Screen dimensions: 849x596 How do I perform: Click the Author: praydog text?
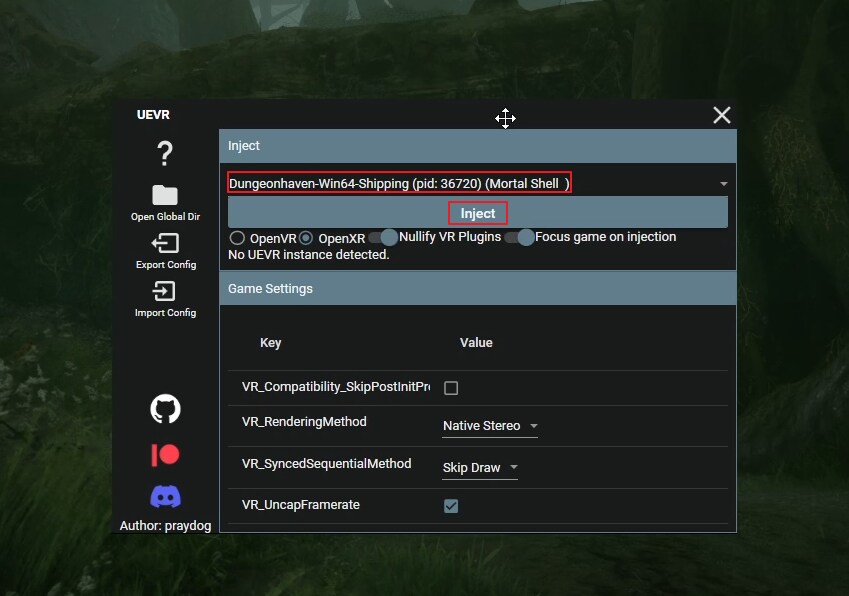165,526
